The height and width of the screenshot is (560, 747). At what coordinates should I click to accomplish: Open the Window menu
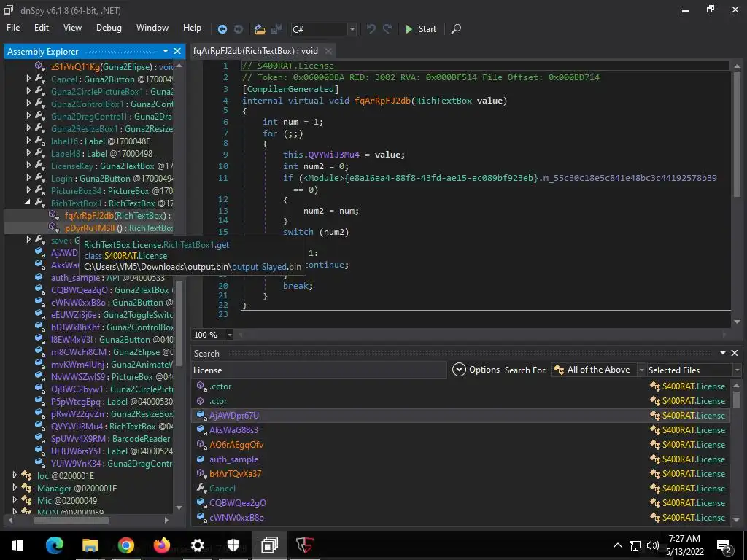152,28
